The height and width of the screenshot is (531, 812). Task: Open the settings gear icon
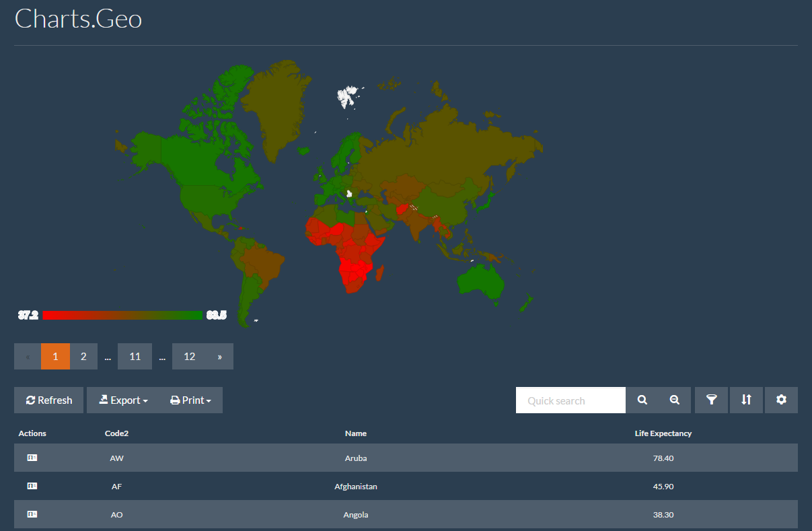point(781,400)
